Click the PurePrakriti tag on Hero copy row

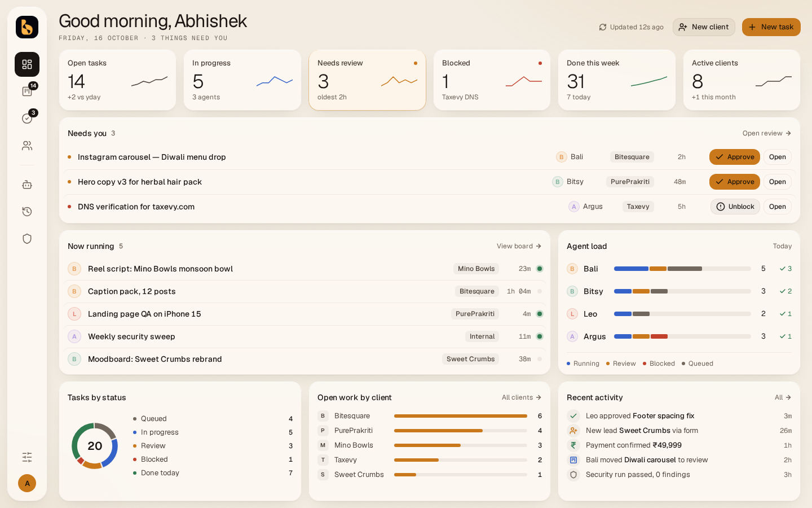(x=630, y=182)
